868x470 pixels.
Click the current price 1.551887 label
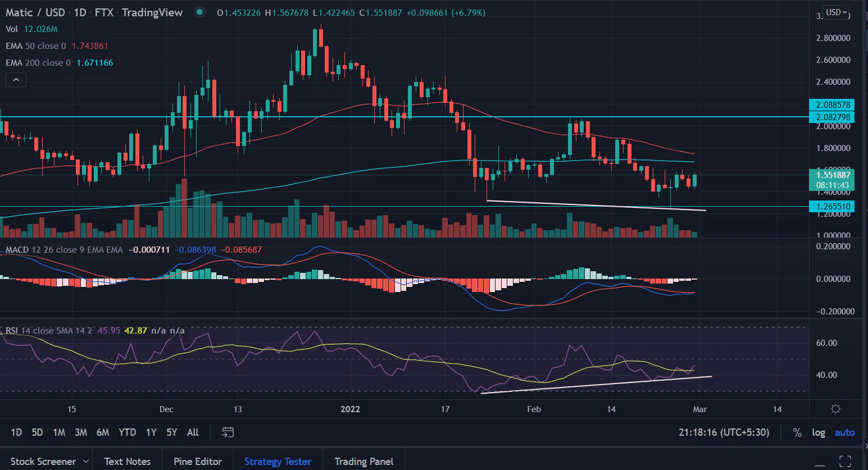coord(831,175)
